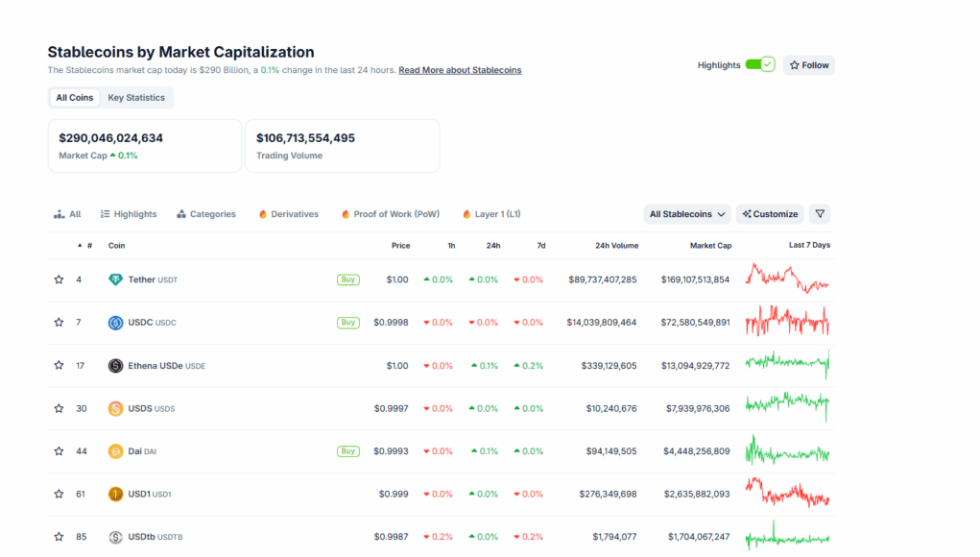Screen dimensions: 980x557
Task: Click the USDtb coin logo icon
Action: [115, 537]
